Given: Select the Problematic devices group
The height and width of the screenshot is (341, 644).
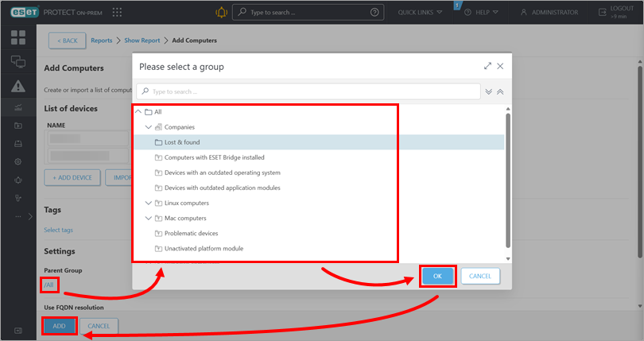Looking at the screenshot, I should (191, 233).
